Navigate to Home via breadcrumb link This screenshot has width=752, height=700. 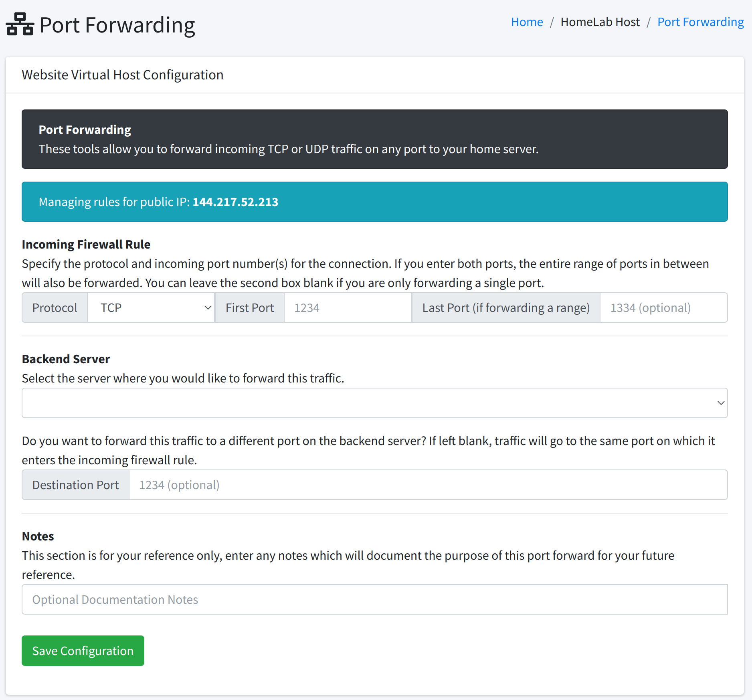[526, 22]
